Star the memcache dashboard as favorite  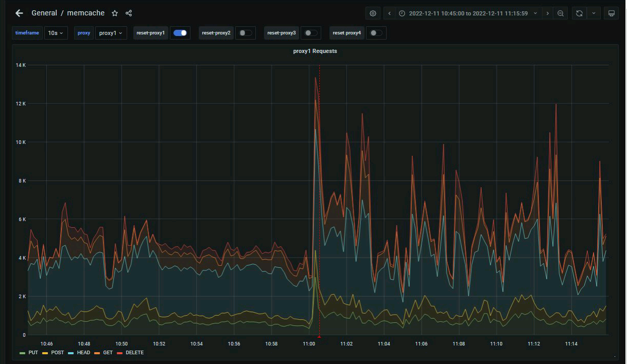click(115, 13)
